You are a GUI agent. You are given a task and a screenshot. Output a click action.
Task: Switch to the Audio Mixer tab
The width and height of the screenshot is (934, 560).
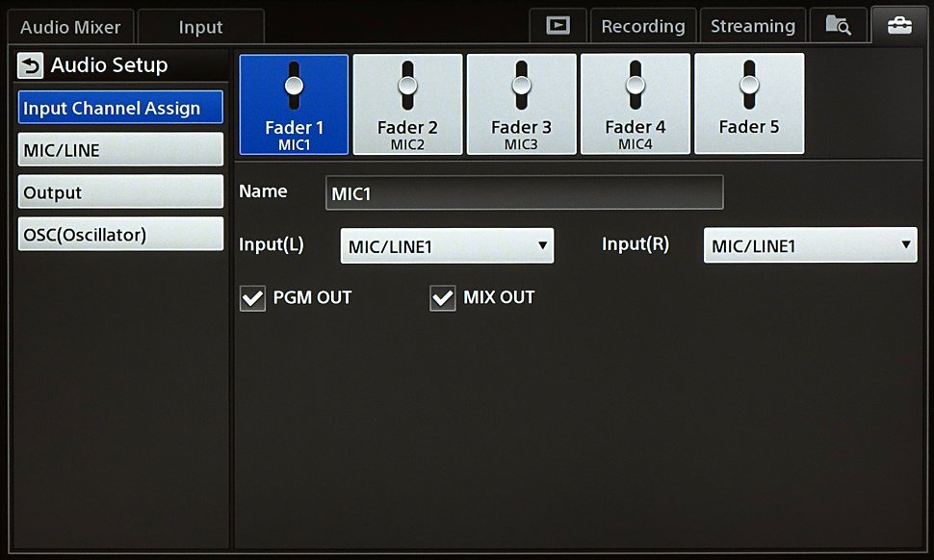pyautogui.click(x=70, y=27)
